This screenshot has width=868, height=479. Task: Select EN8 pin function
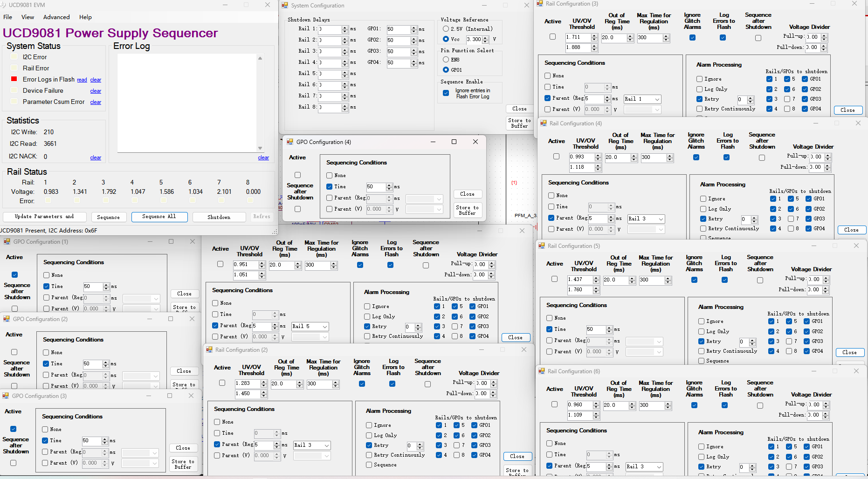tap(446, 60)
